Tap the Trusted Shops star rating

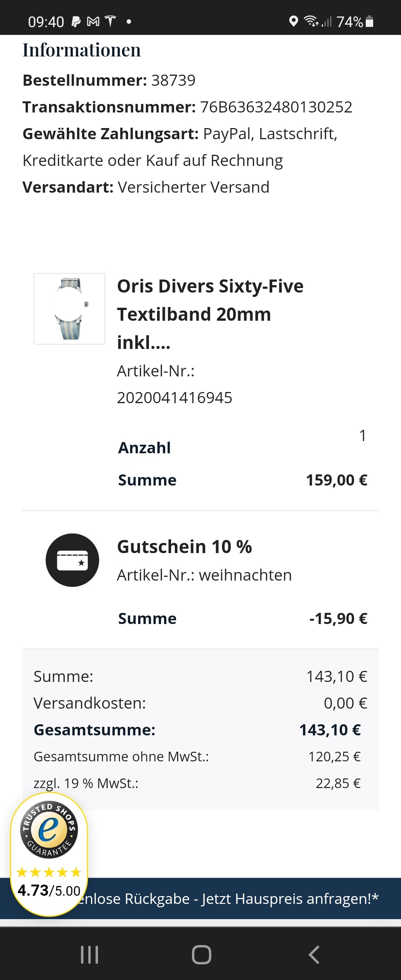pos(49,872)
